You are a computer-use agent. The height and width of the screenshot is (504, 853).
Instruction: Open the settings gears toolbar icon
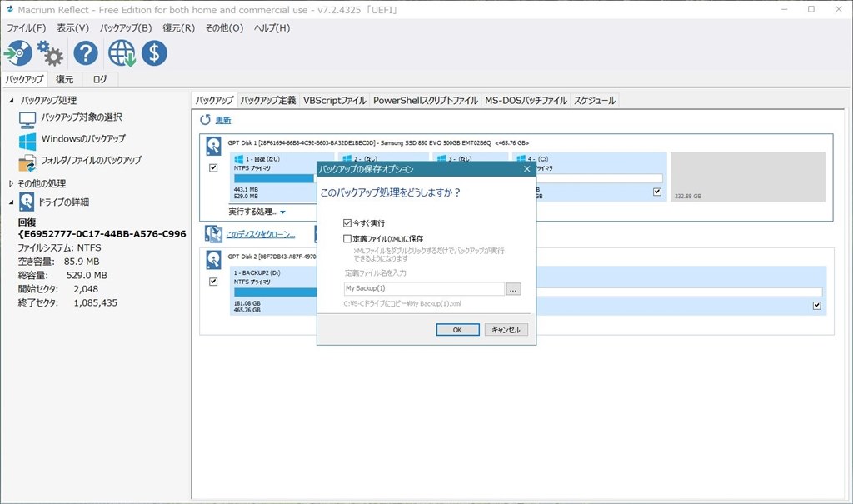(50, 52)
